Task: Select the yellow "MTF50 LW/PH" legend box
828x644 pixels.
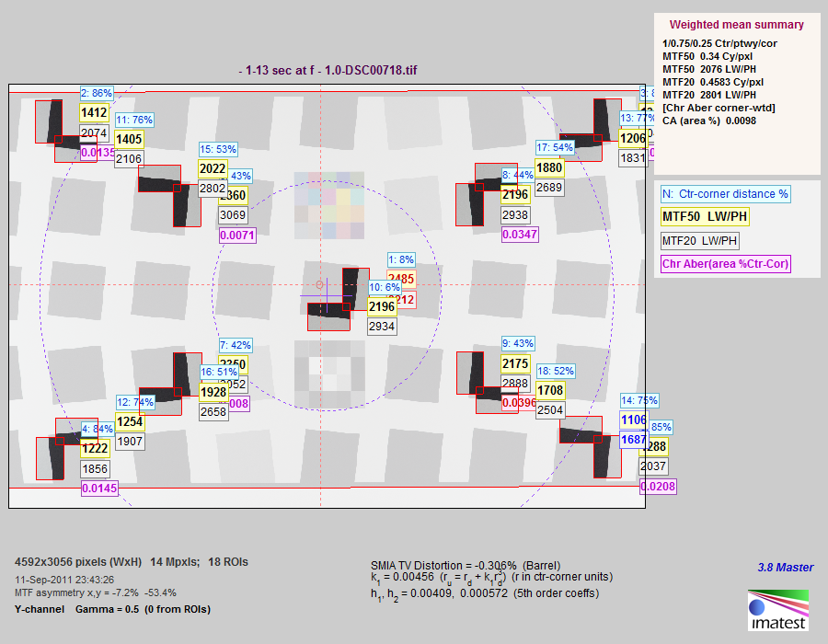Action: 705,216
